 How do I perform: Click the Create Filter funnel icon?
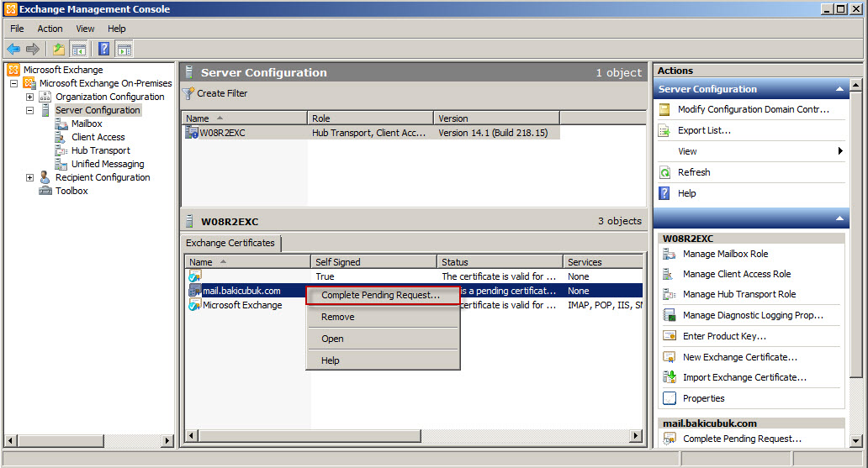click(x=188, y=93)
